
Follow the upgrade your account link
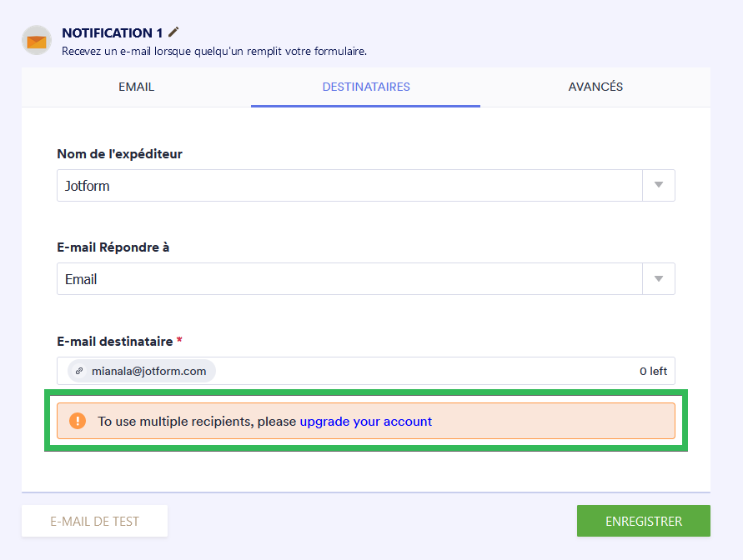[x=366, y=422]
